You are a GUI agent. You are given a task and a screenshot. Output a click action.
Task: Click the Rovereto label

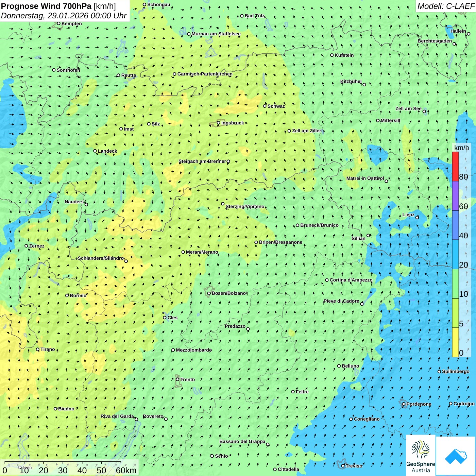(x=153, y=416)
